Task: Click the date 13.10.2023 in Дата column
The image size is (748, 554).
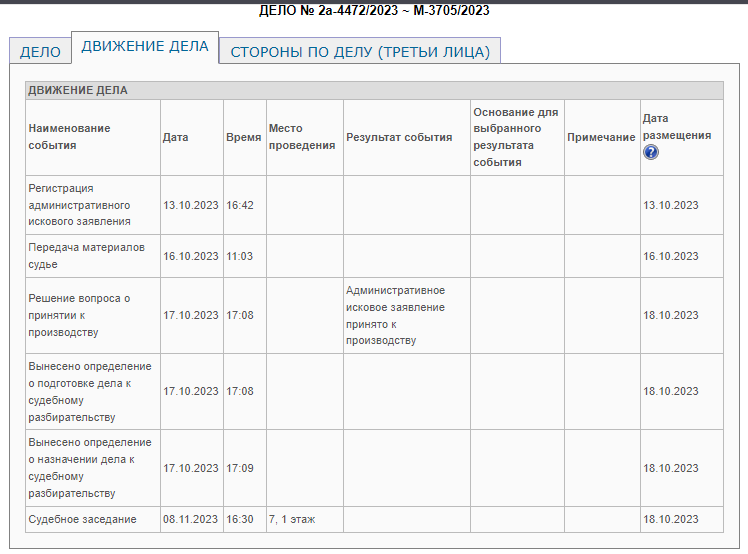Action: coord(190,205)
